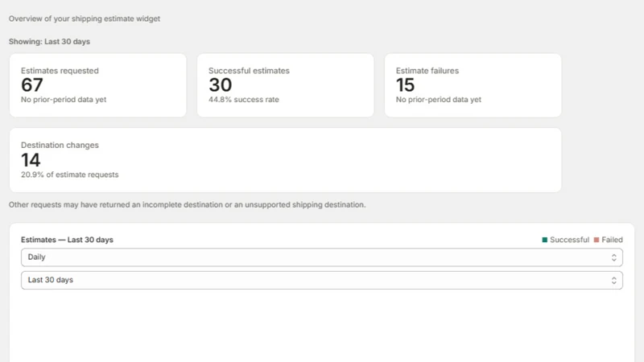Image resolution: width=644 pixels, height=362 pixels.
Task: Click the 'Estimates — Last 30 days' chart heading
Action: (67, 240)
